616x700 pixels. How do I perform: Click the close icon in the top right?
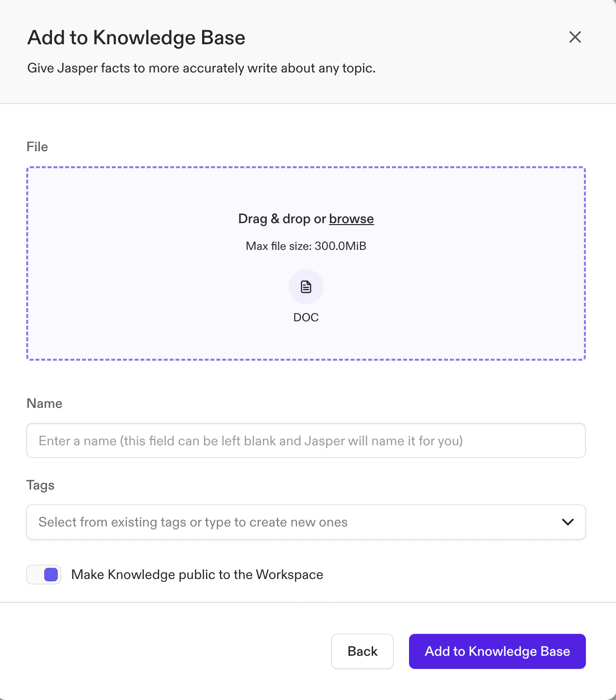click(575, 37)
